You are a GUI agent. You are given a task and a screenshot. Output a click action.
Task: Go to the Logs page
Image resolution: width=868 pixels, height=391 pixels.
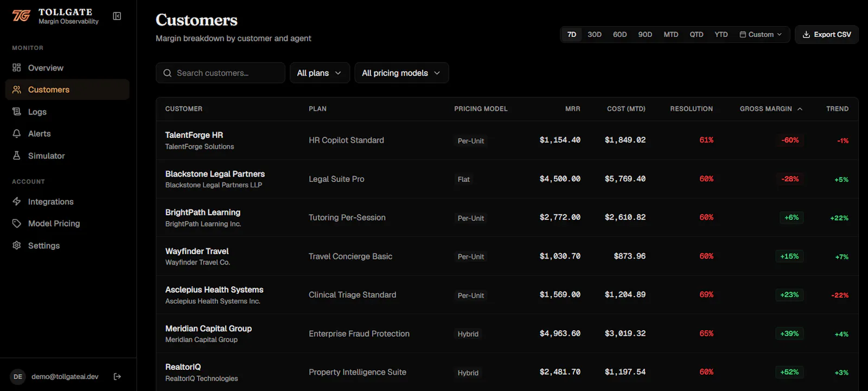coord(67,111)
